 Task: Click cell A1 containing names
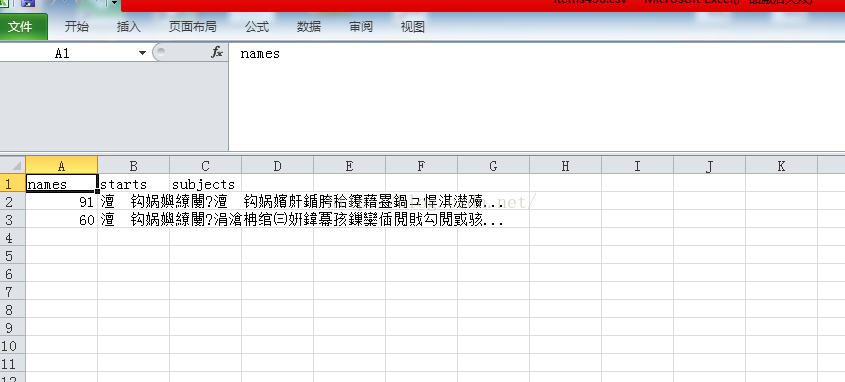point(61,183)
